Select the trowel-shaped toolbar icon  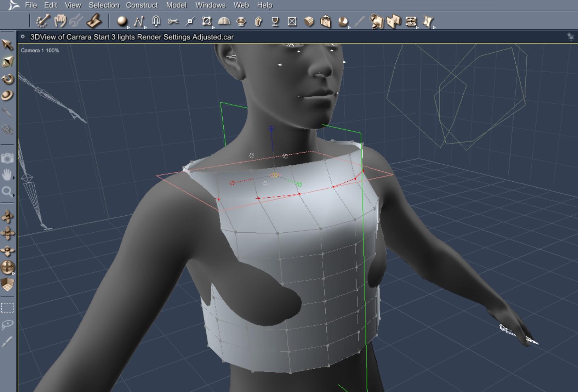(94, 21)
